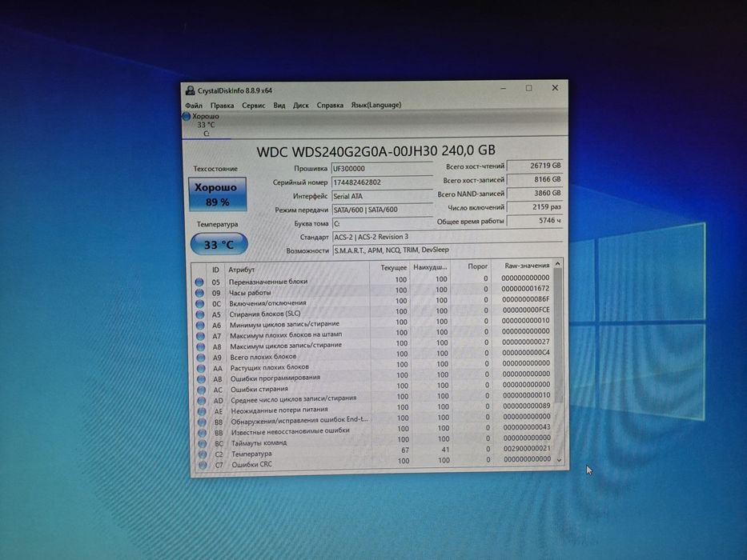Screen dimensions: 747x560
Task: Click status icon for Неожиданные потери питания
Action: [202, 411]
